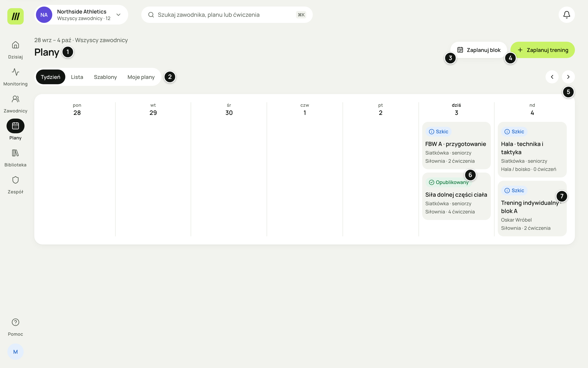588x368 pixels.
Task: Click Opublikowany status badge
Action: coord(449,182)
